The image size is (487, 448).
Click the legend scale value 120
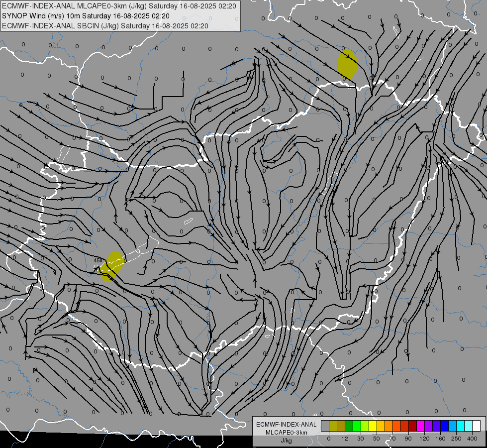424,439
